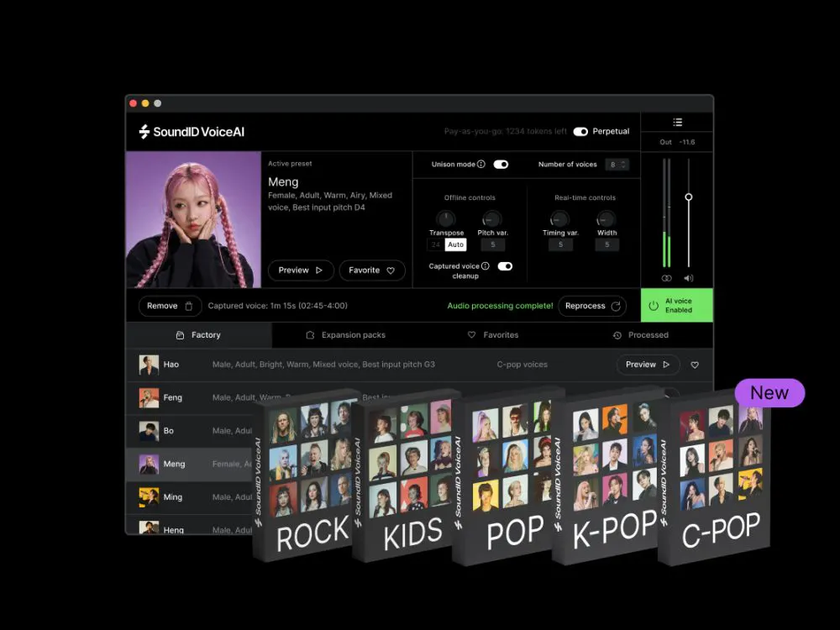Switch to the Factory tab
The image size is (840, 630).
199,335
